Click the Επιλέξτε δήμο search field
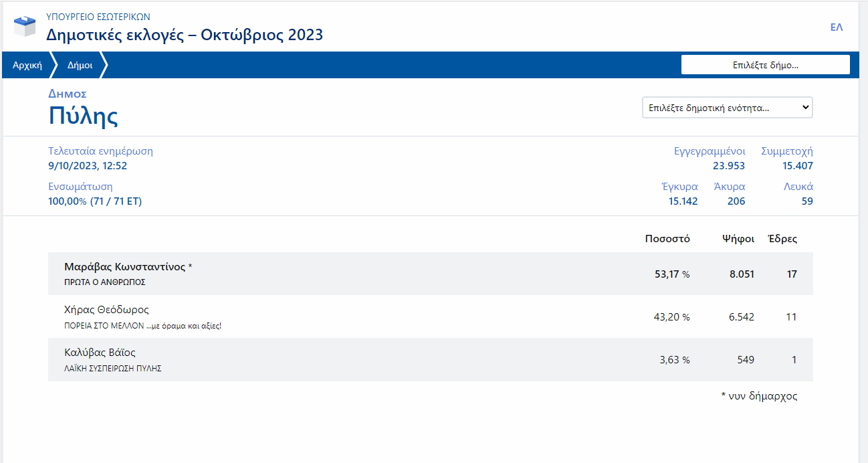The image size is (868, 463). click(x=765, y=66)
